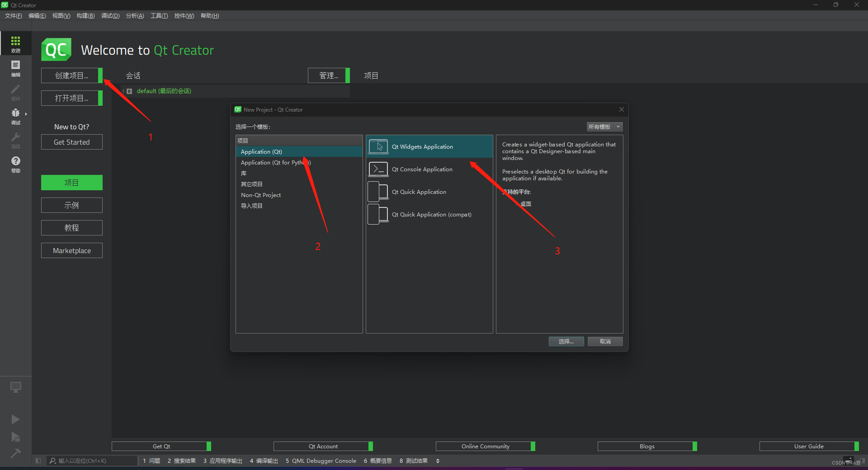Open the output panes selector arrows
868x470 pixels.
point(438,461)
